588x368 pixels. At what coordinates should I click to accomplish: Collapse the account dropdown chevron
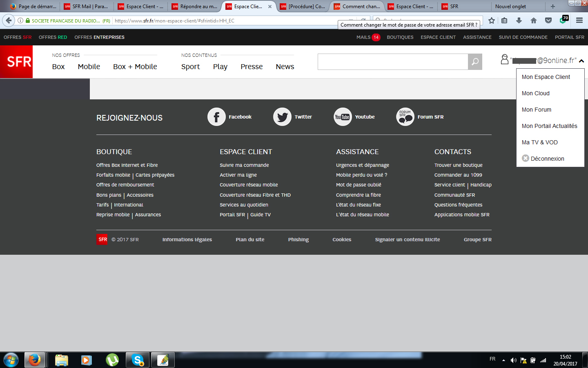[581, 61]
